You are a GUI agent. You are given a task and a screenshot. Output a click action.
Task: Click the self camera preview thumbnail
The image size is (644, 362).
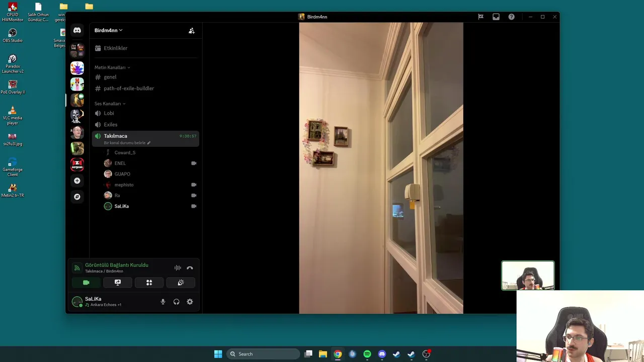click(528, 276)
